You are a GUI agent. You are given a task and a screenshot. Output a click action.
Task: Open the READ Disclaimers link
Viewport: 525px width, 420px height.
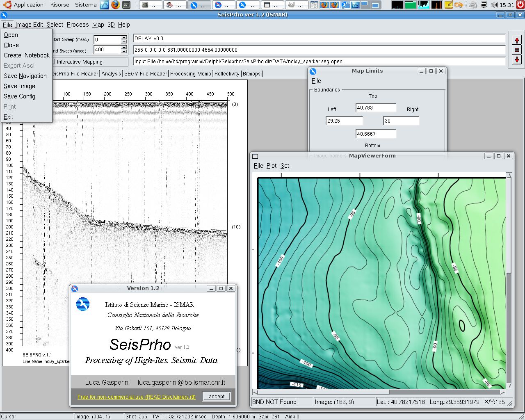tap(136, 397)
